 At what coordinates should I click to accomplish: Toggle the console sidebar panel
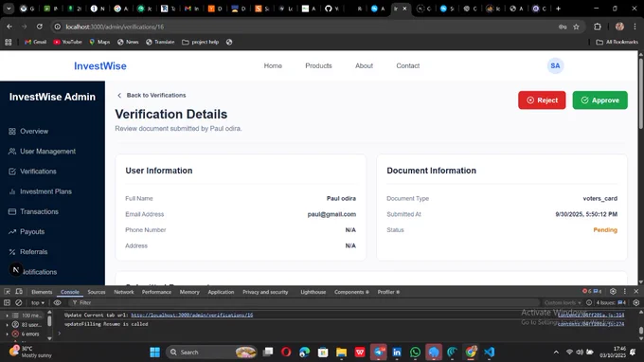[x=7, y=303]
